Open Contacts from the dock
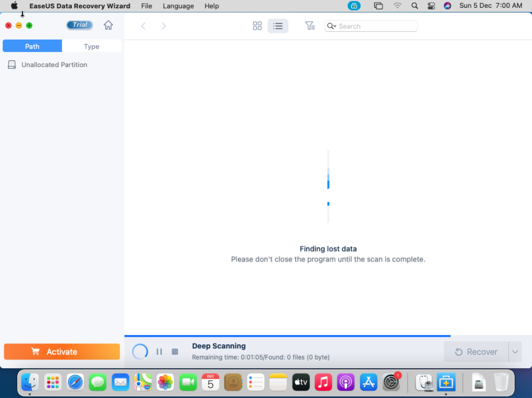532x398 pixels. tap(233, 382)
